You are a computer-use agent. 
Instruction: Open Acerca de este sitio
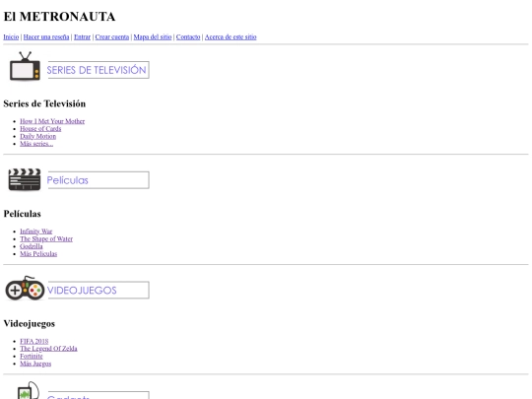231,37
